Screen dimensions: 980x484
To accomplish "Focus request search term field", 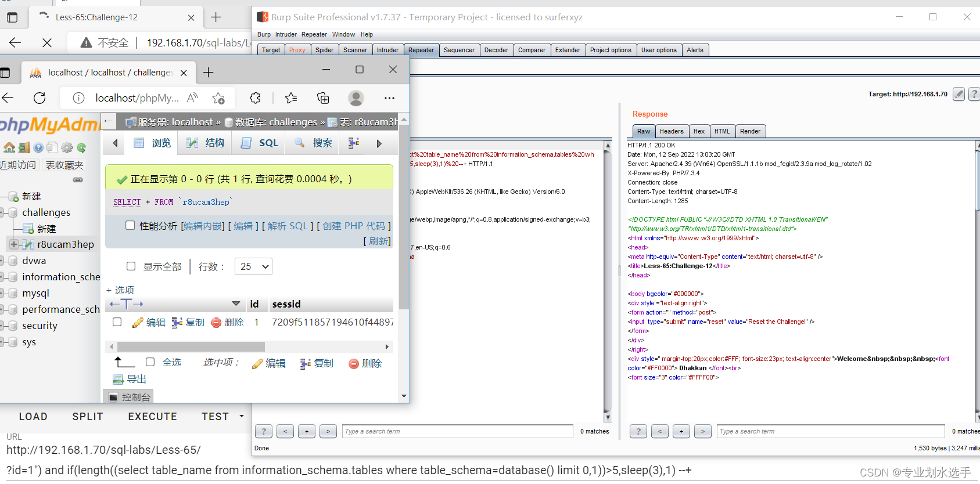I will tap(457, 431).
